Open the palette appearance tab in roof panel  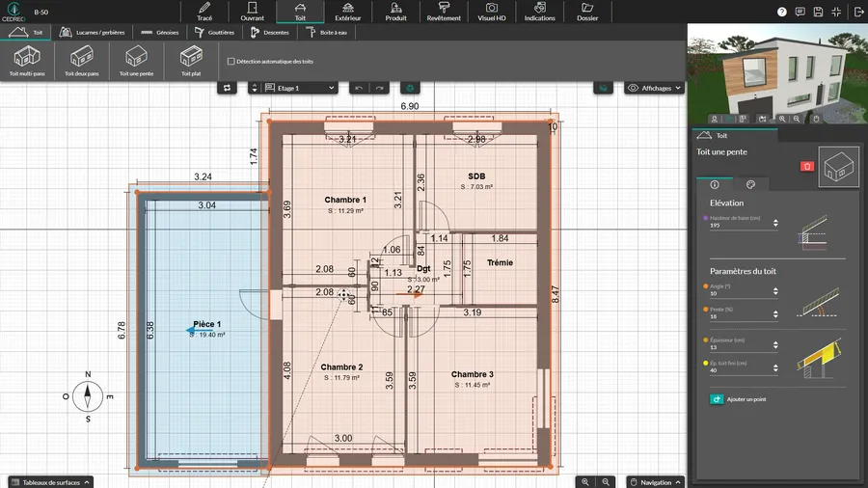pyautogui.click(x=750, y=183)
